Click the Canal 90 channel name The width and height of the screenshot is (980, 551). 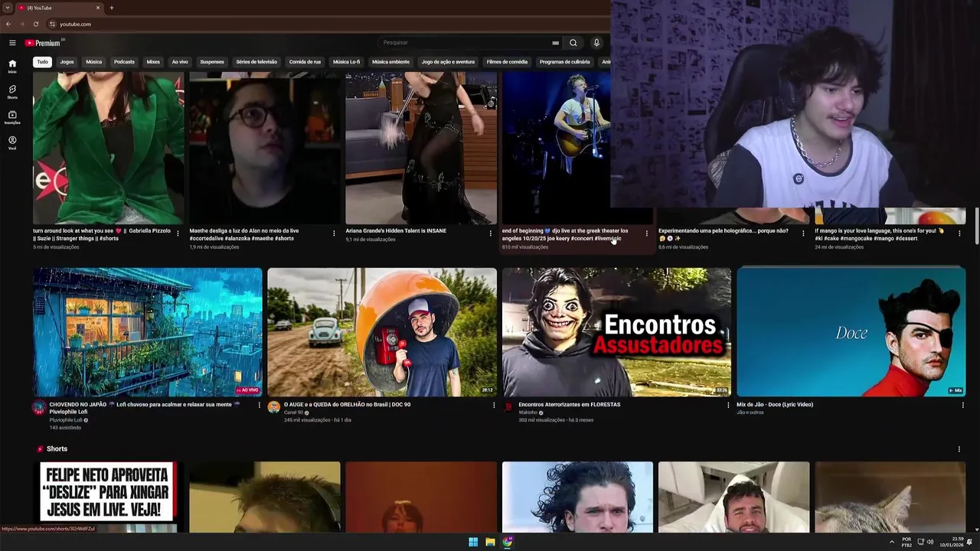click(x=293, y=412)
